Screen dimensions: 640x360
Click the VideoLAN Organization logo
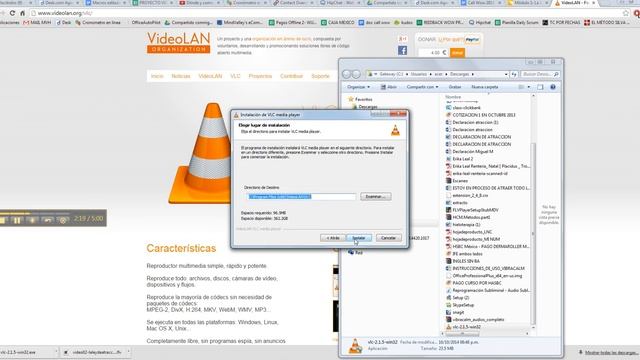point(178,42)
